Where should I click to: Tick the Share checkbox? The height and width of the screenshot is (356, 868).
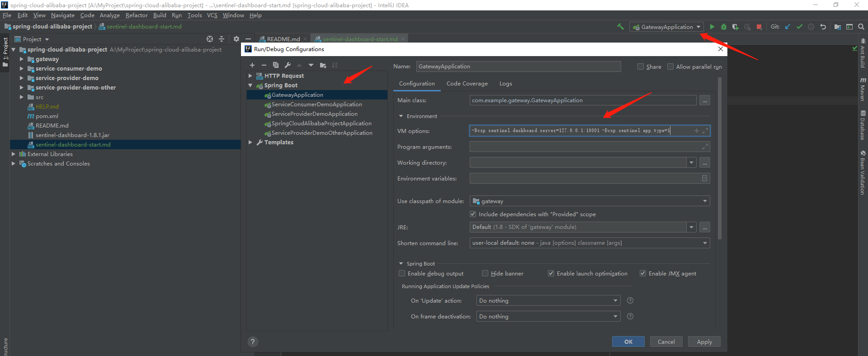tap(641, 66)
